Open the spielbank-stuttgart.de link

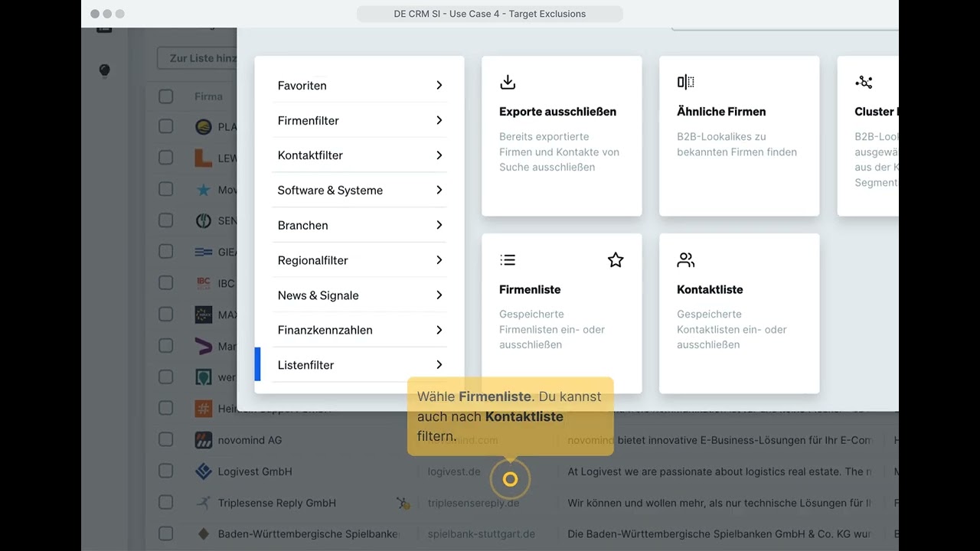pyautogui.click(x=482, y=534)
